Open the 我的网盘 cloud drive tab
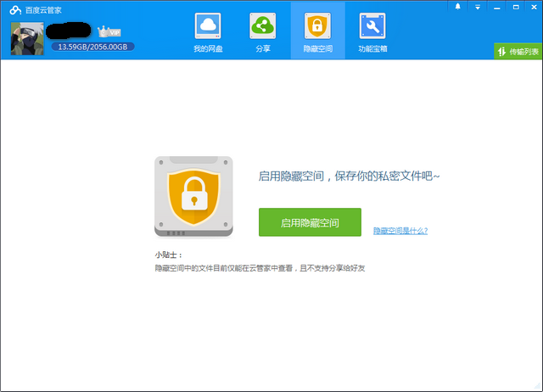This screenshot has width=543, height=392. (208, 33)
